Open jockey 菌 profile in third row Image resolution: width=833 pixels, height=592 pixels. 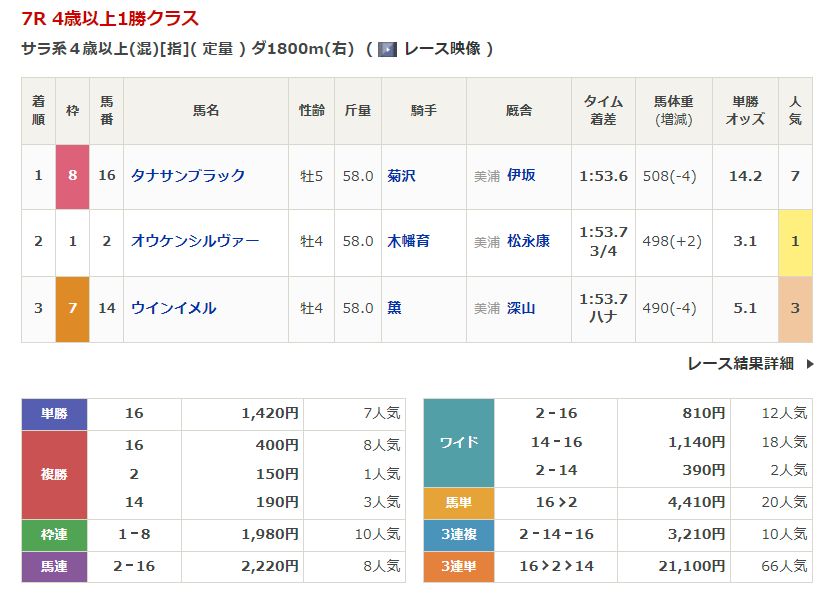(x=394, y=308)
